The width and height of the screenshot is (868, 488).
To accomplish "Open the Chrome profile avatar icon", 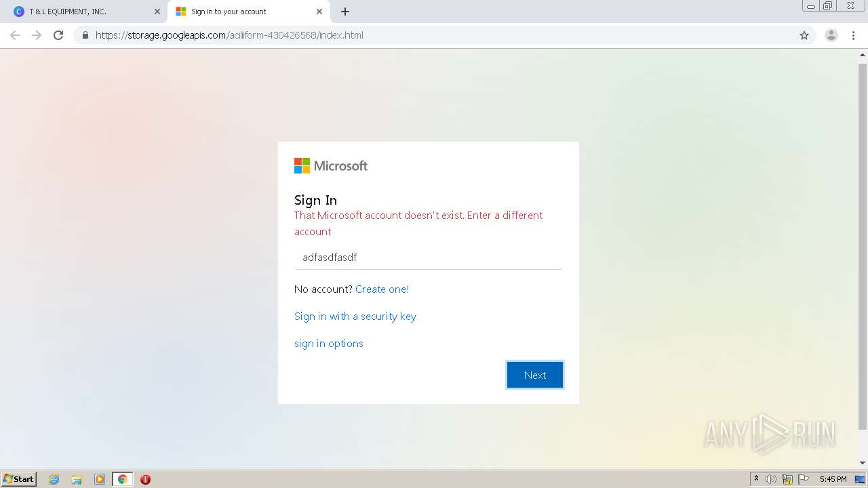I will [831, 35].
